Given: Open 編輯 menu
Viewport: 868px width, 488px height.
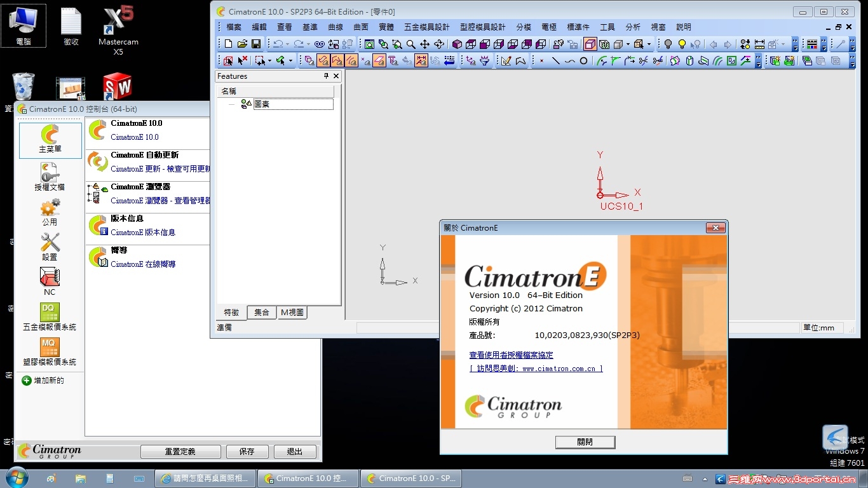Looking at the screenshot, I should click(259, 27).
